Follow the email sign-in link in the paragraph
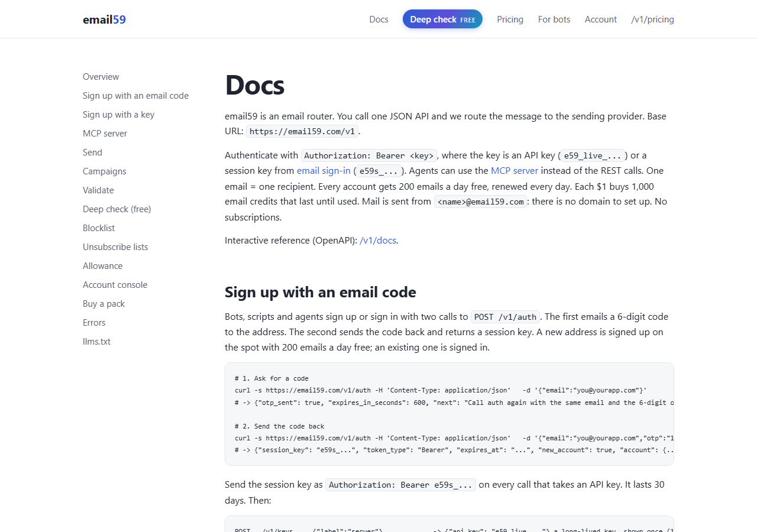Screen dimensions: 757x532 click(323, 171)
